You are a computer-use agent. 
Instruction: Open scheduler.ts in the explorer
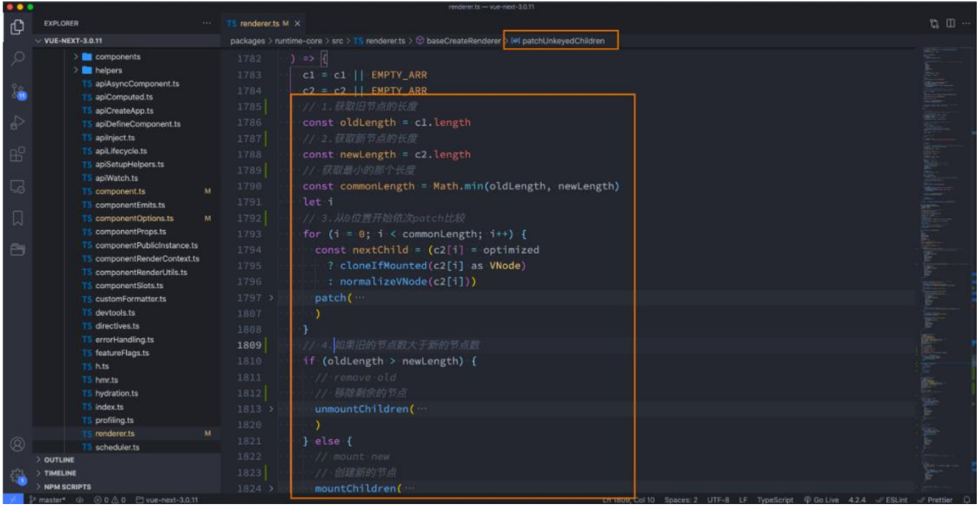[116, 447]
